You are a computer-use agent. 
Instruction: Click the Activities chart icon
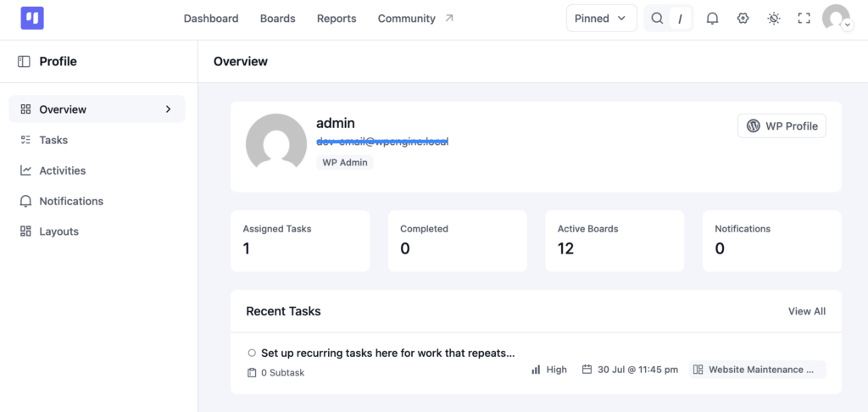click(x=25, y=170)
